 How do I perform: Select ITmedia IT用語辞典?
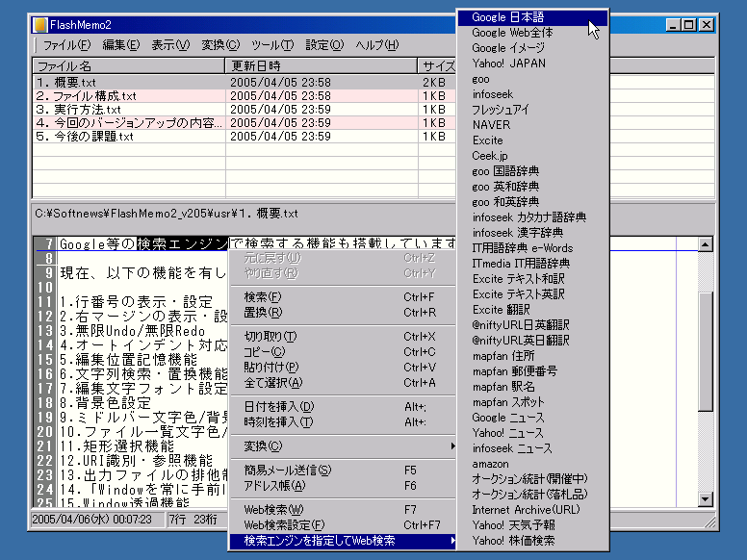point(532,264)
